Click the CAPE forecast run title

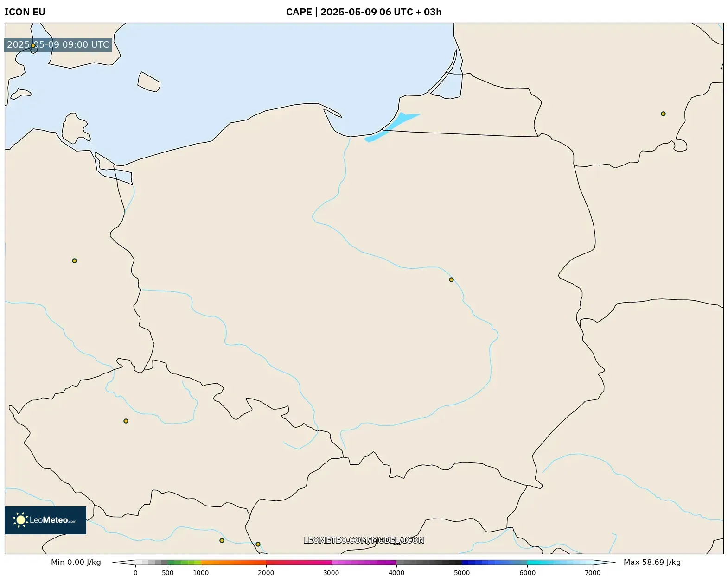click(364, 12)
